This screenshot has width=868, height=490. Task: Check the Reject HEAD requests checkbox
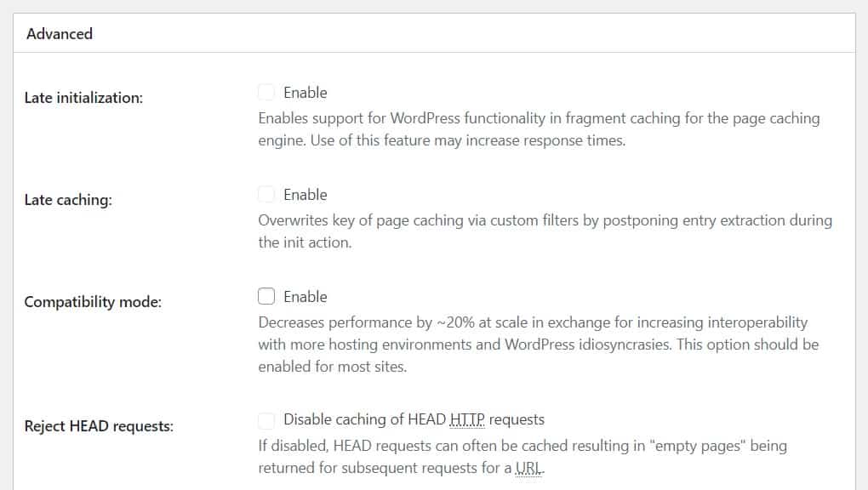tap(266, 419)
